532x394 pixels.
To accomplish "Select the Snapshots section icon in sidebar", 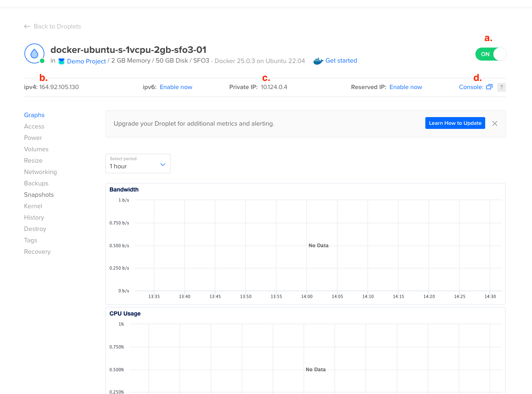I will [x=39, y=195].
